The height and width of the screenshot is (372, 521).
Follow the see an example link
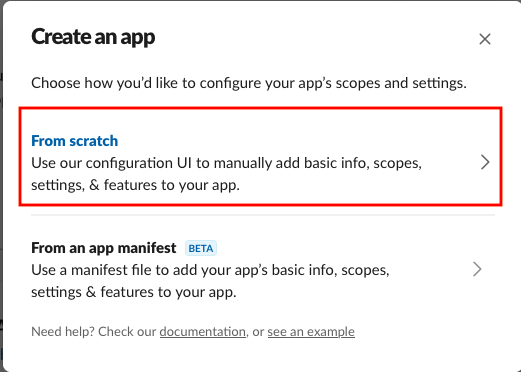pos(311,332)
